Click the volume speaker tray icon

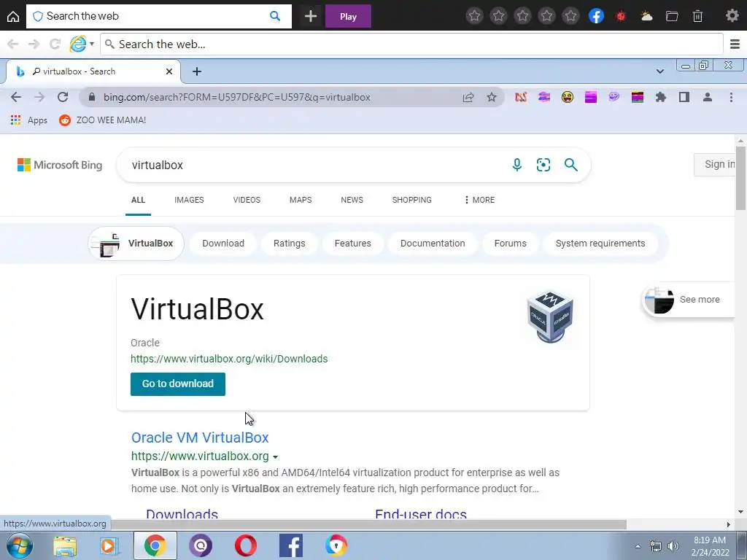pos(673,546)
